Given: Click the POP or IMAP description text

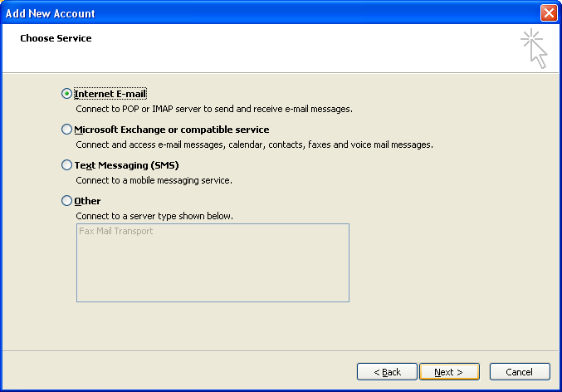Looking at the screenshot, I should 214,109.
